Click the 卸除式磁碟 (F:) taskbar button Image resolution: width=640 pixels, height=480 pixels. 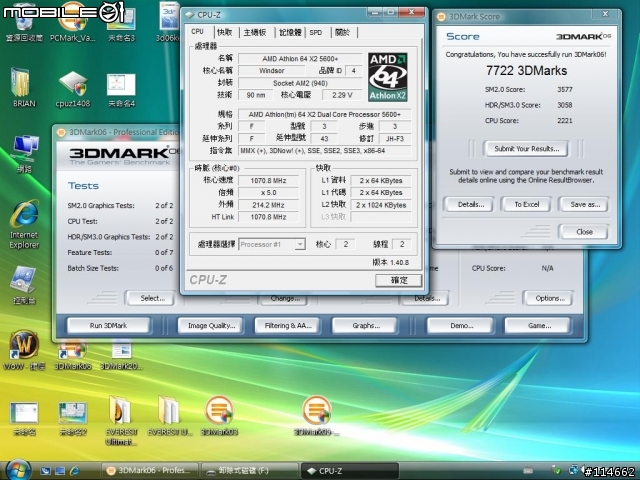[x=250, y=471]
